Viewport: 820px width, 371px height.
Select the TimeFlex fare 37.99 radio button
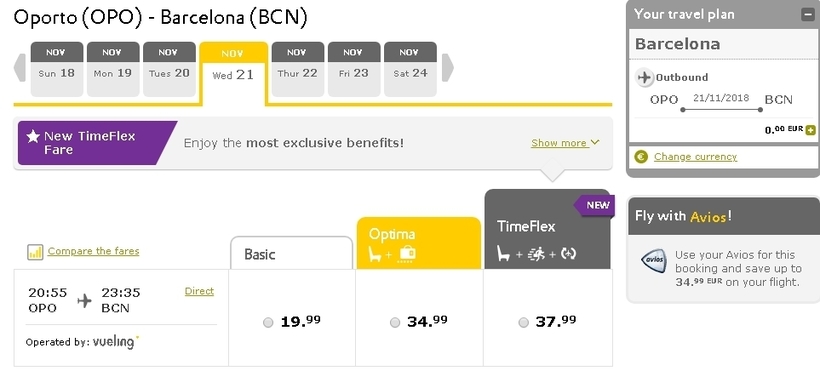[x=523, y=323]
